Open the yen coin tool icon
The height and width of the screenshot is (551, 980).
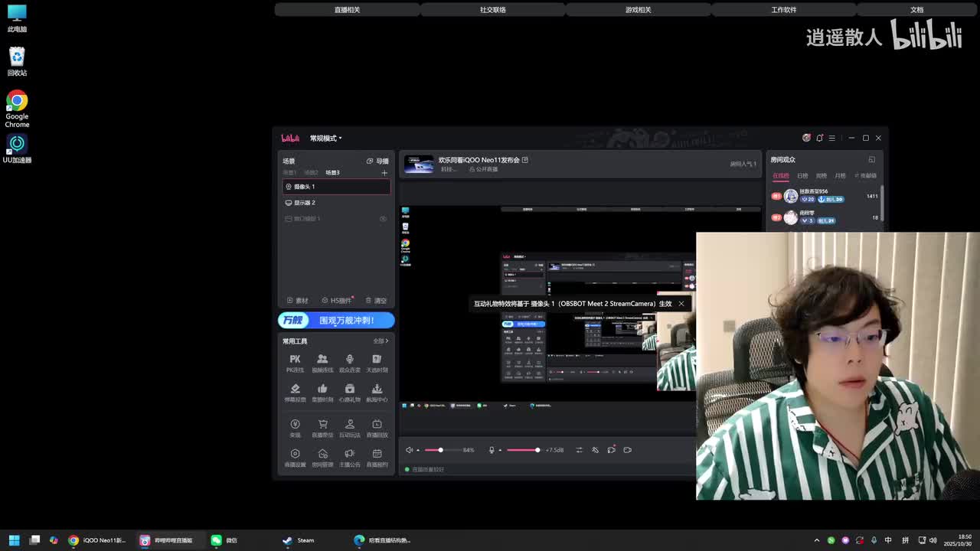[x=295, y=424]
